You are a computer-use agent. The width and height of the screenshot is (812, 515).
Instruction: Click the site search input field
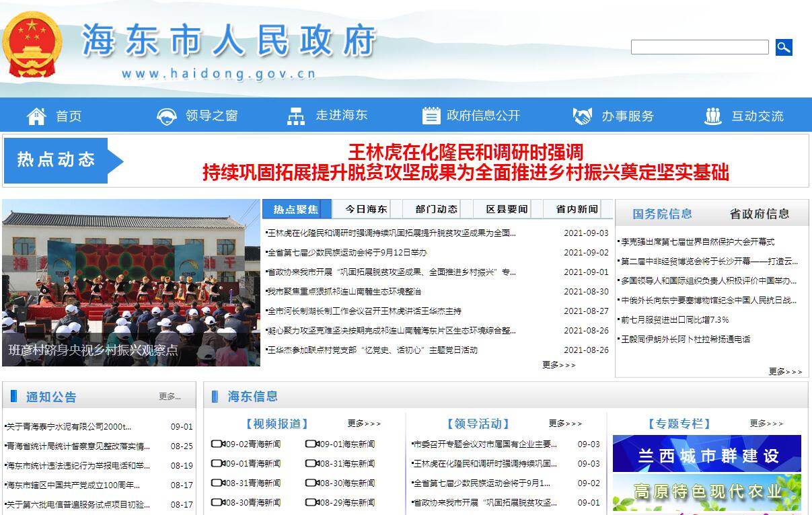click(x=699, y=47)
